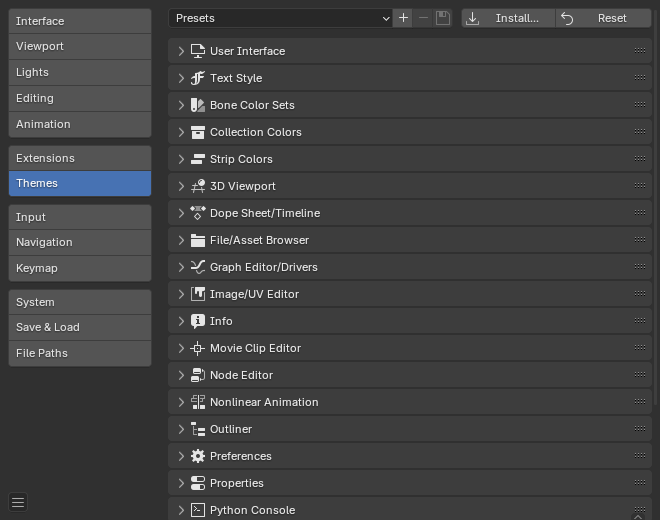Viewport: 660px width, 520px height.
Task: Open the hamburger menu at bottom left
Action: coord(18,502)
